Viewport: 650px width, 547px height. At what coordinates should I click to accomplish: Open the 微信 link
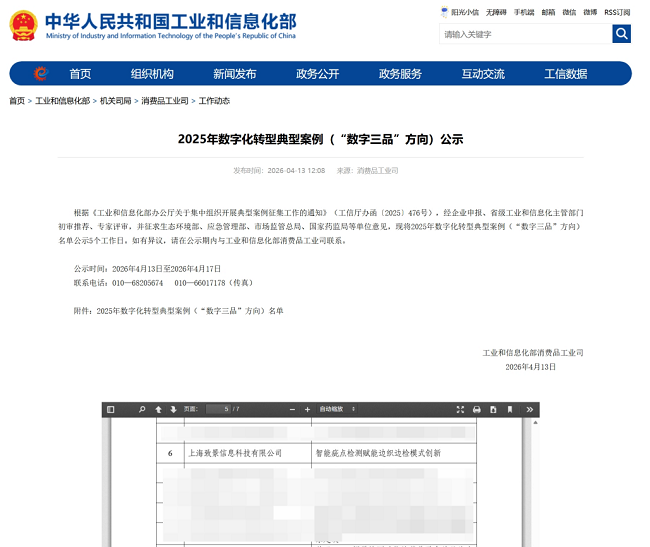click(x=569, y=12)
